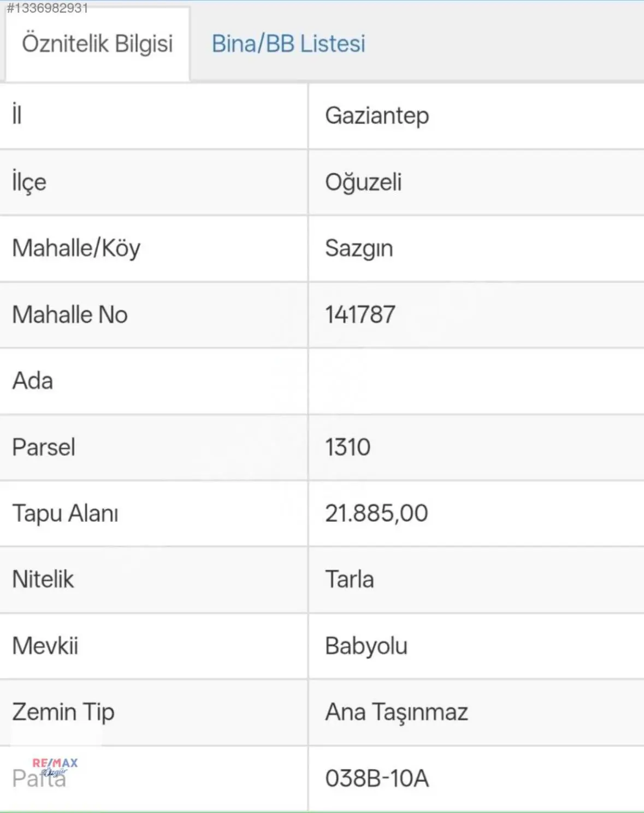The image size is (644, 813).
Task: Click the Ana Taşınmaz value
Action: 397,712
